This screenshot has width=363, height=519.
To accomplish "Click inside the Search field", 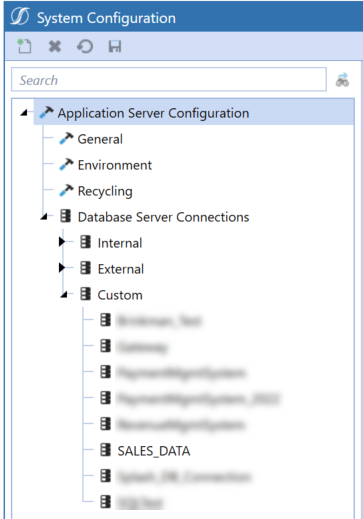I will tap(169, 80).
